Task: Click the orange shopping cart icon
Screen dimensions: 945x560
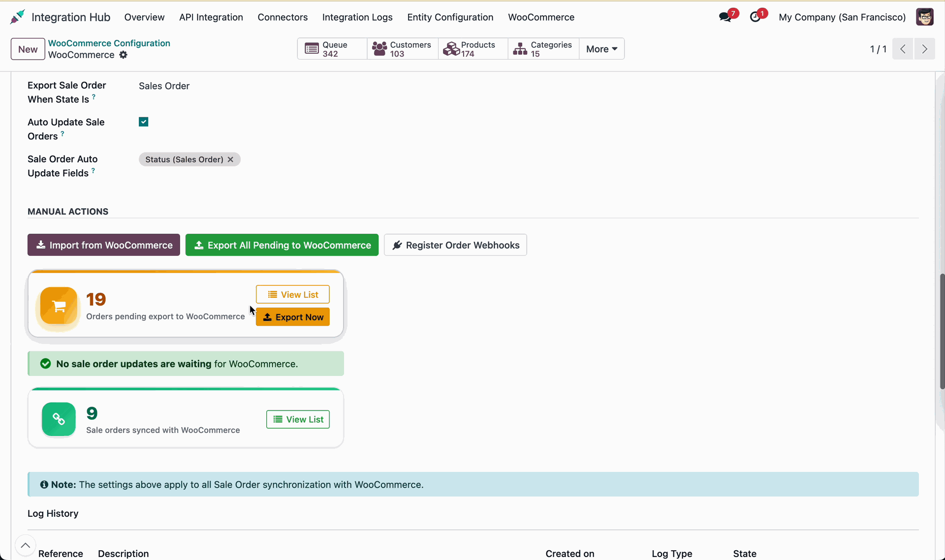Action: 59,306
